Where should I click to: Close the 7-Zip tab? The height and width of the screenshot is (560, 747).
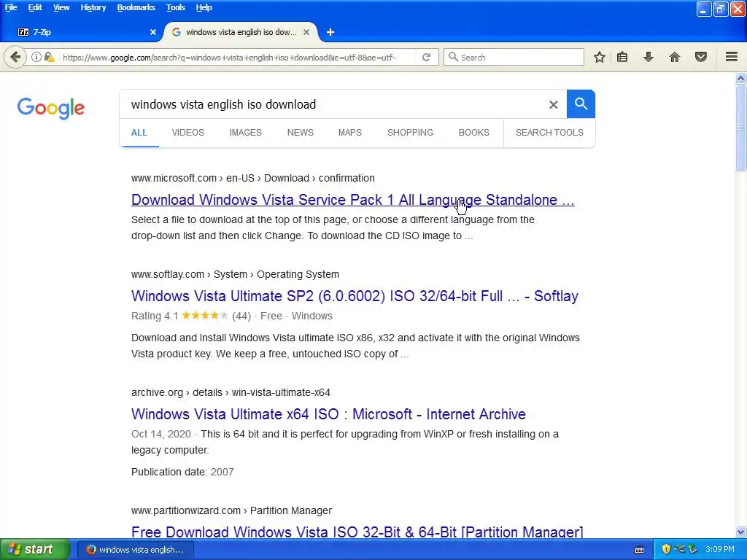pos(153,32)
